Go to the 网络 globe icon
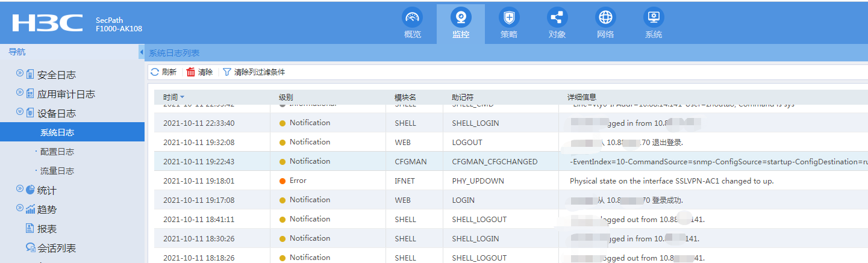The height and width of the screenshot is (263, 868). point(605,17)
